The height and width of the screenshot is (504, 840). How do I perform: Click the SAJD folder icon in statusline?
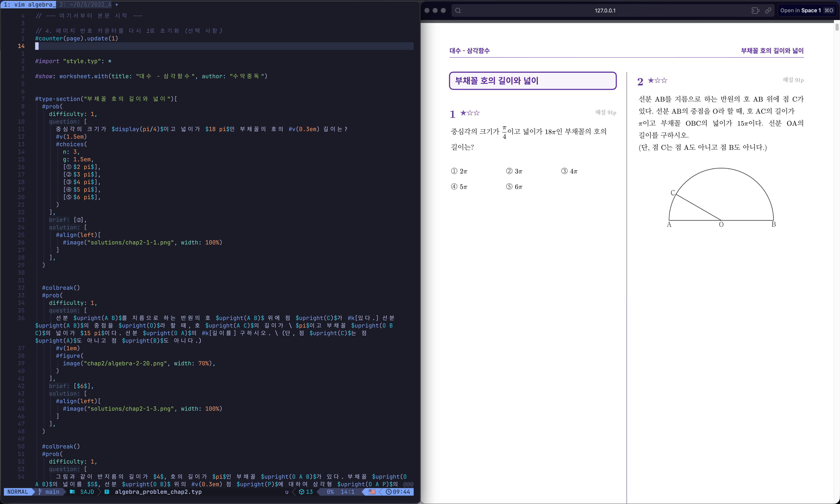coord(72,492)
